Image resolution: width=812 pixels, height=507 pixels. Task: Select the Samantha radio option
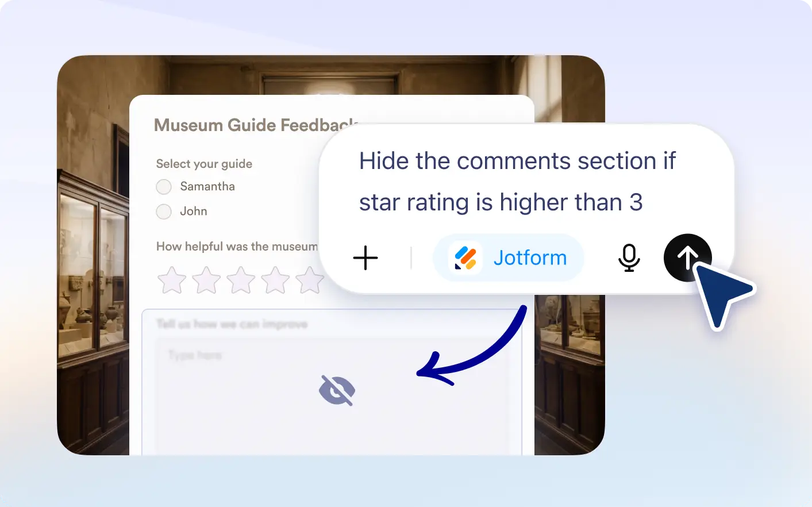[164, 187]
